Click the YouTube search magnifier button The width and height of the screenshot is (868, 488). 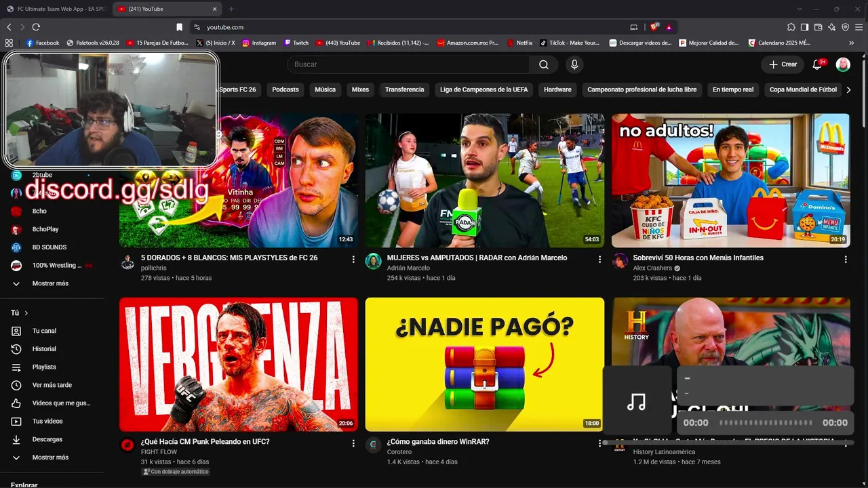point(543,64)
